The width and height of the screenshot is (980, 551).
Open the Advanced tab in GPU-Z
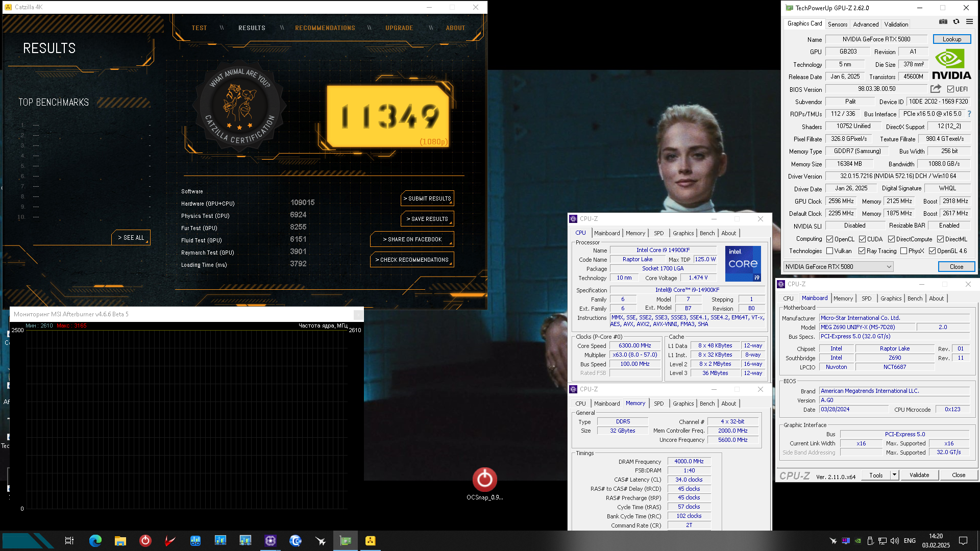click(866, 24)
